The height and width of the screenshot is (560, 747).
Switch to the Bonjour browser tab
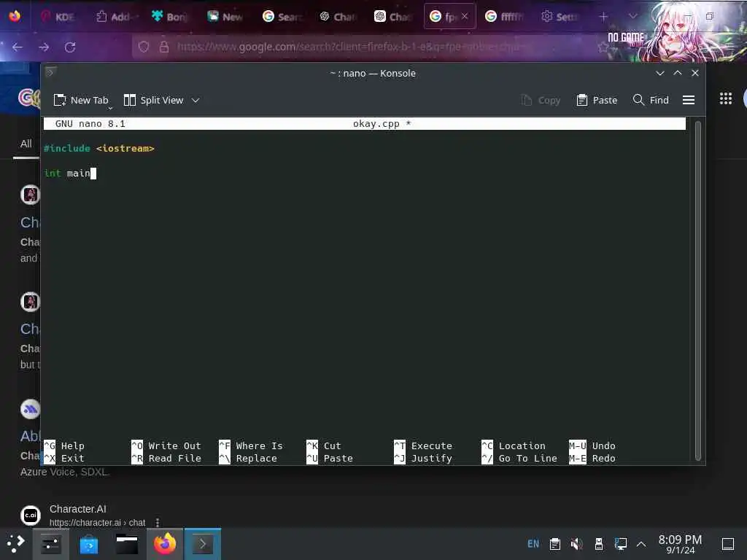click(169, 17)
